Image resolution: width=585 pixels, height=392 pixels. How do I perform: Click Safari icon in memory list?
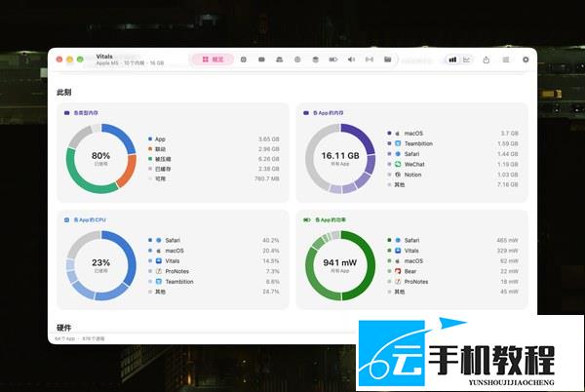click(398, 154)
